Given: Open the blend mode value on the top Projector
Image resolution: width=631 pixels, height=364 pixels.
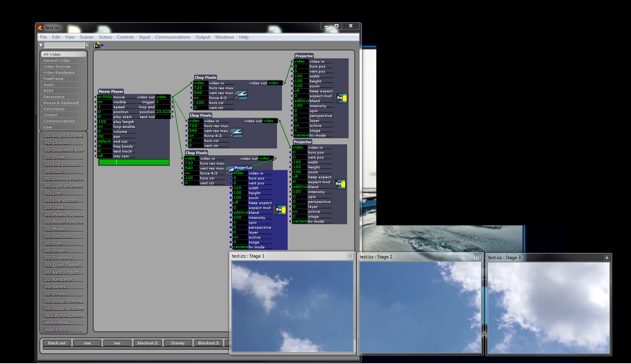Looking at the screenshot, I should click(301, 101).
